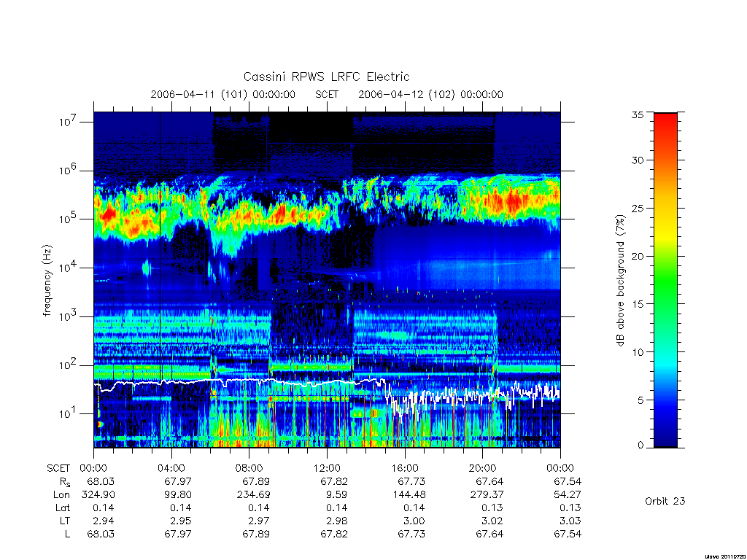Click the 'frequency (Hz)' axis label
The image size is (747, 560).
pos(47,281)
